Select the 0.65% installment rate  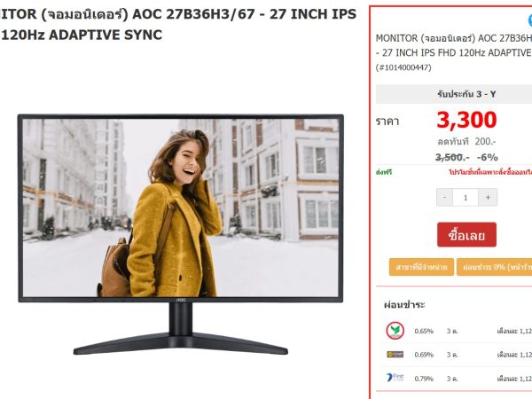point(424,331)
